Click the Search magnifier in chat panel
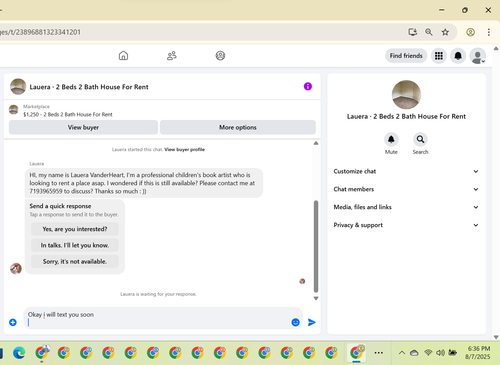This screenshot has height=365, width=500. (420, 139)
